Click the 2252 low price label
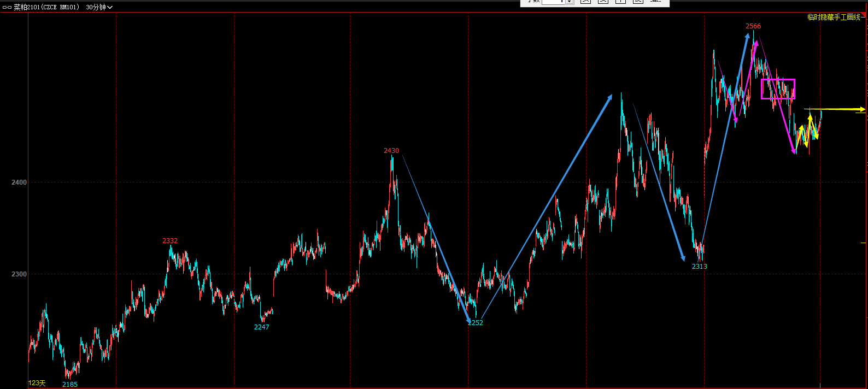 [476, 323]
